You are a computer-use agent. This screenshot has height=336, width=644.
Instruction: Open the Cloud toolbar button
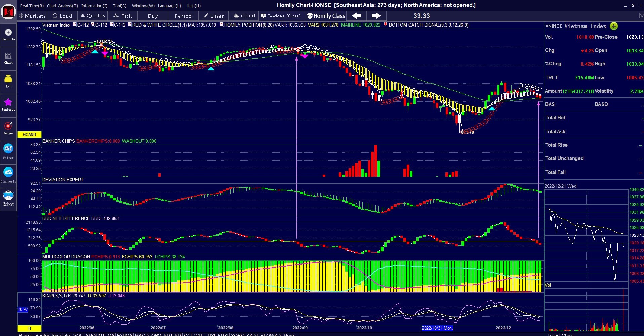tap(244, 16)
